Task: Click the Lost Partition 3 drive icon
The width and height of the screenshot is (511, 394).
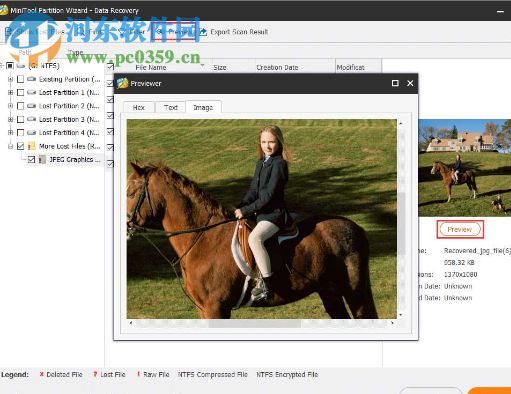Action: coord(32,119)
